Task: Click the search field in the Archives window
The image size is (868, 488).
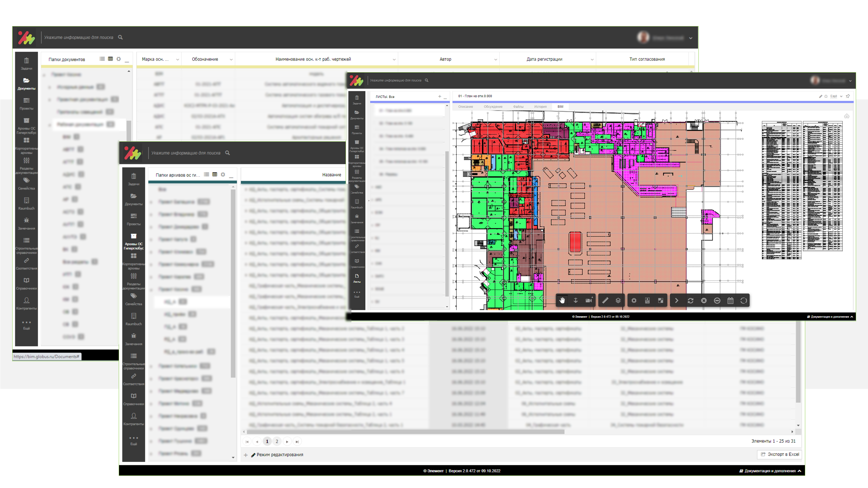Action: (x=186, y=153)
